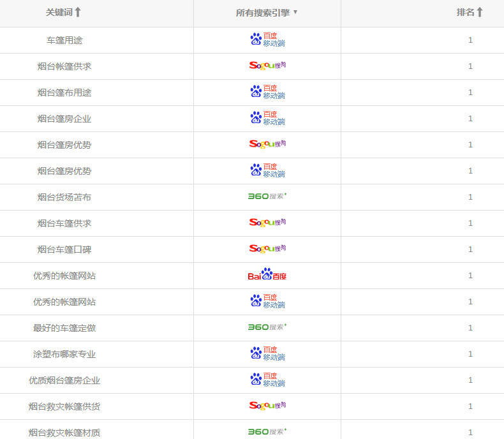The height and width of the screenshot is (439, 504).
Task: Click rank number in 烟台救灾帐篷供货 row
Action: pos(470,406)
